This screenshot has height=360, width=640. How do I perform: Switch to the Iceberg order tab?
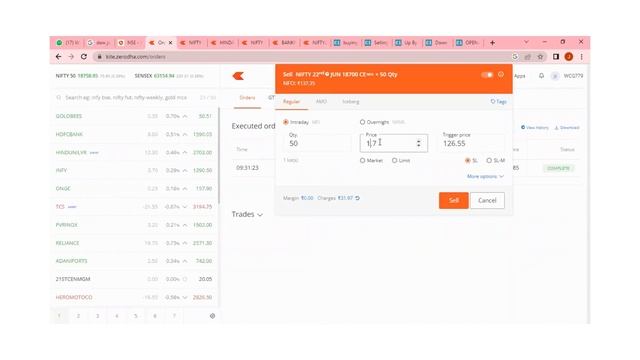[351, 102]
